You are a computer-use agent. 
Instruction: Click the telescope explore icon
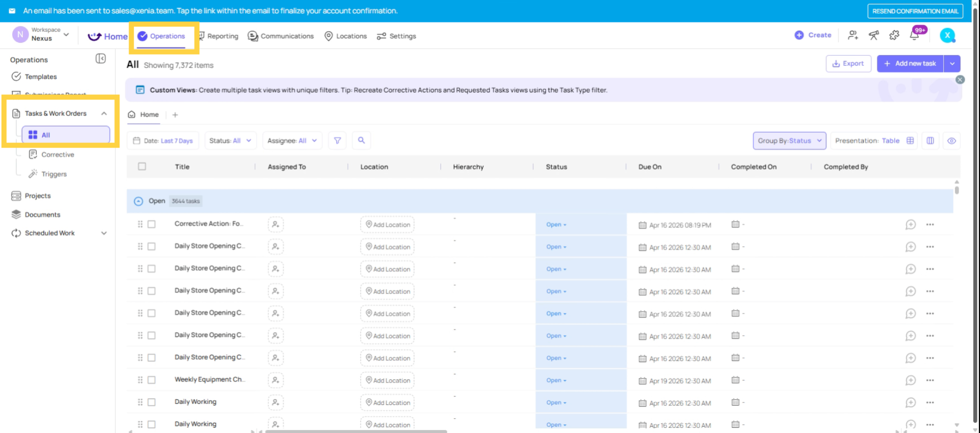pyautogui.click(x=874, y=35)
